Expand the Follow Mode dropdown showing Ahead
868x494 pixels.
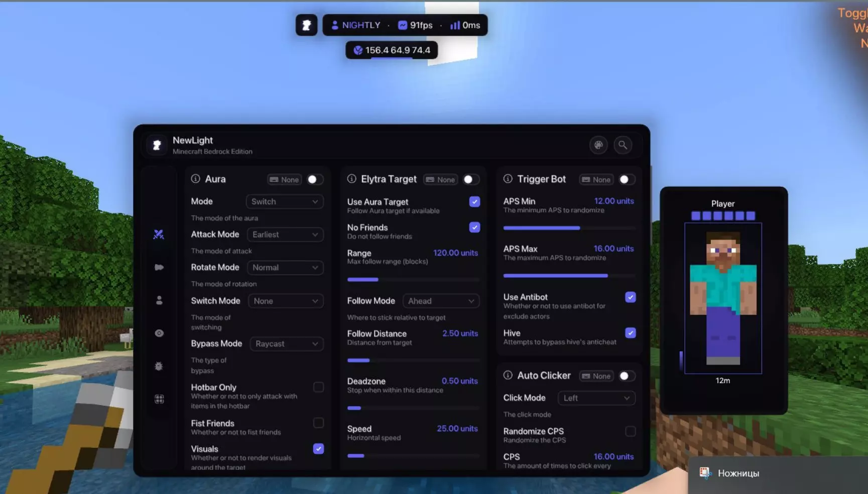pos(441,301)
